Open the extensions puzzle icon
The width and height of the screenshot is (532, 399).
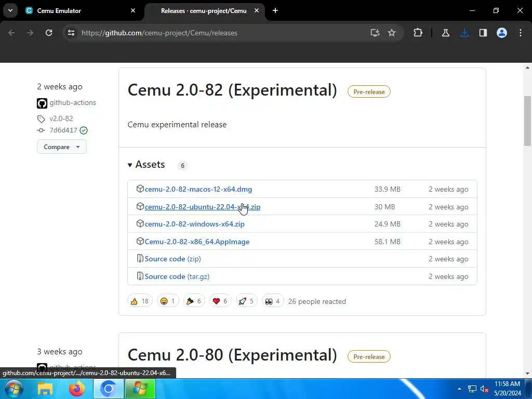418,33
